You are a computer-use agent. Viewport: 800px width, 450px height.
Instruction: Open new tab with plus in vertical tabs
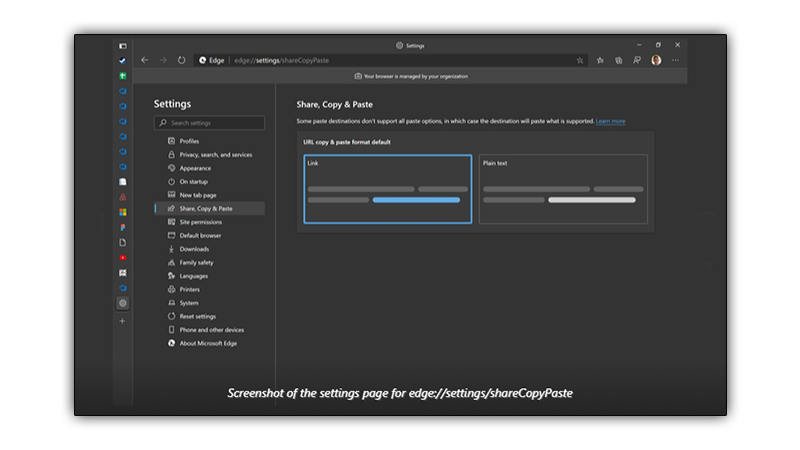pos(123,321)
